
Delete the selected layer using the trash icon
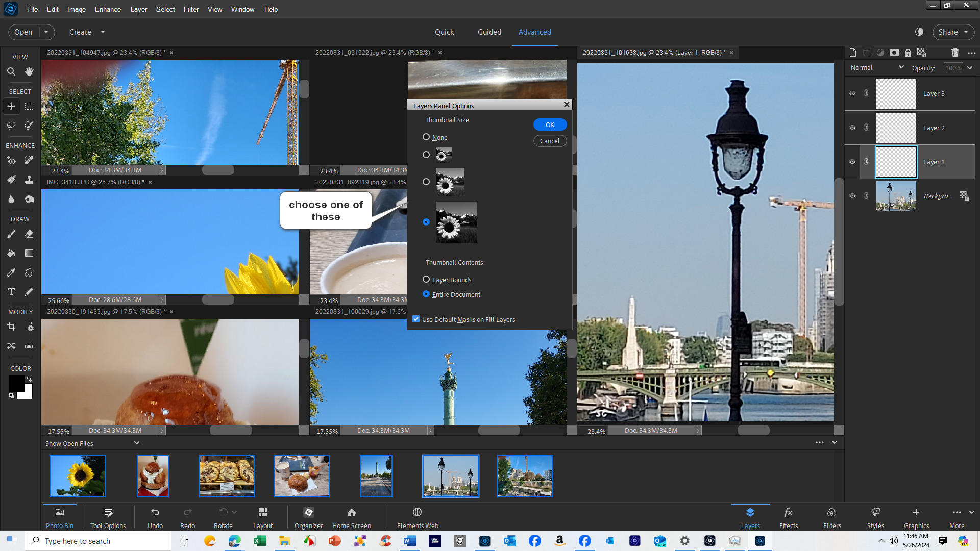pyautogui.click(x=955, y=53)
